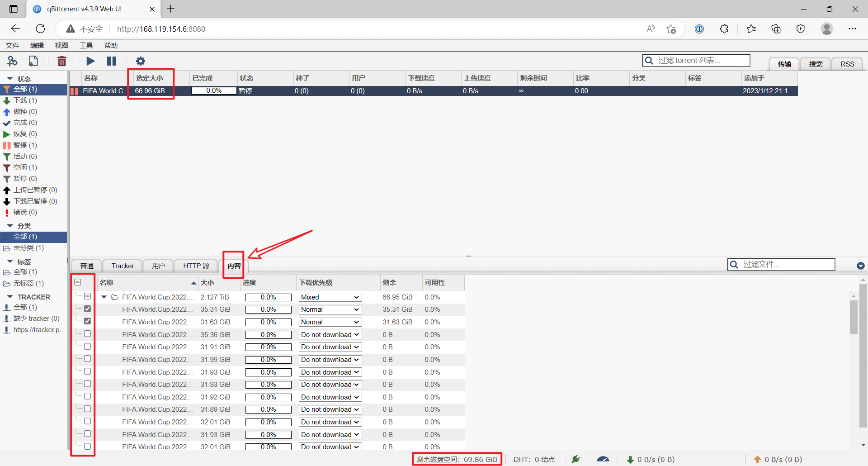
Task: Click the collapse panel arrow beside file filter
Action: click(x=860, y=266)
